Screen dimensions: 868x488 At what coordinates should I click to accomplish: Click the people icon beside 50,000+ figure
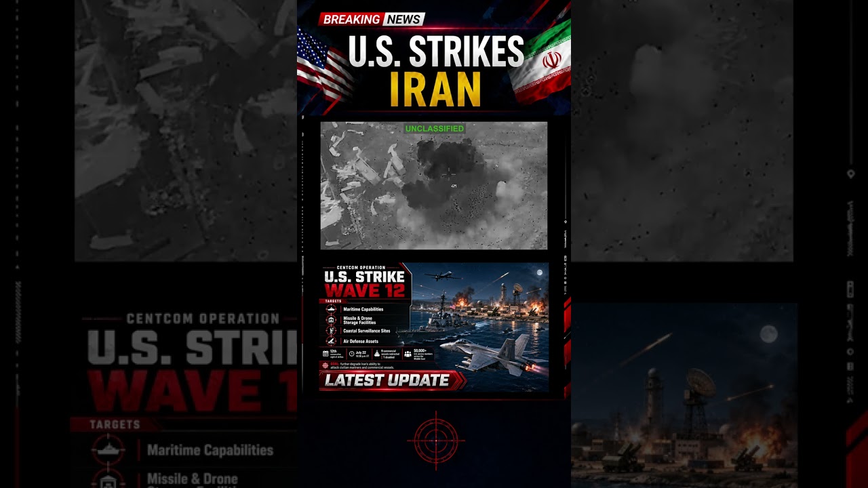tap(408, 354)
